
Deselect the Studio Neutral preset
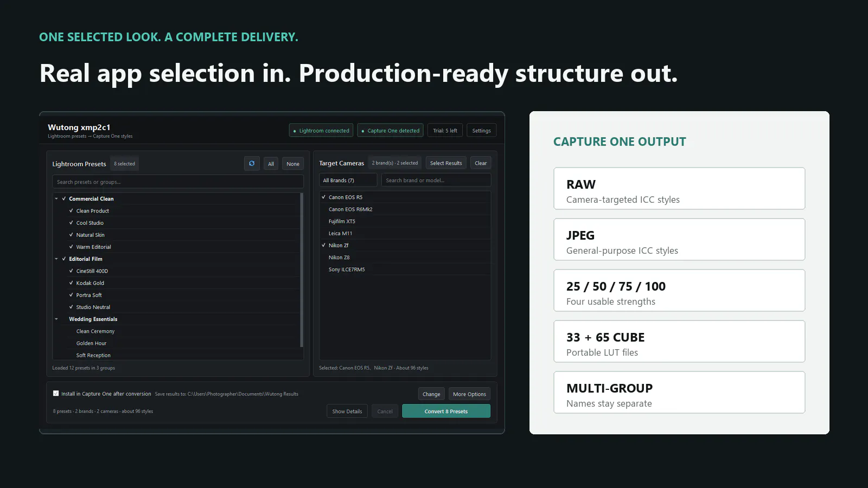(x=71, y=307)
